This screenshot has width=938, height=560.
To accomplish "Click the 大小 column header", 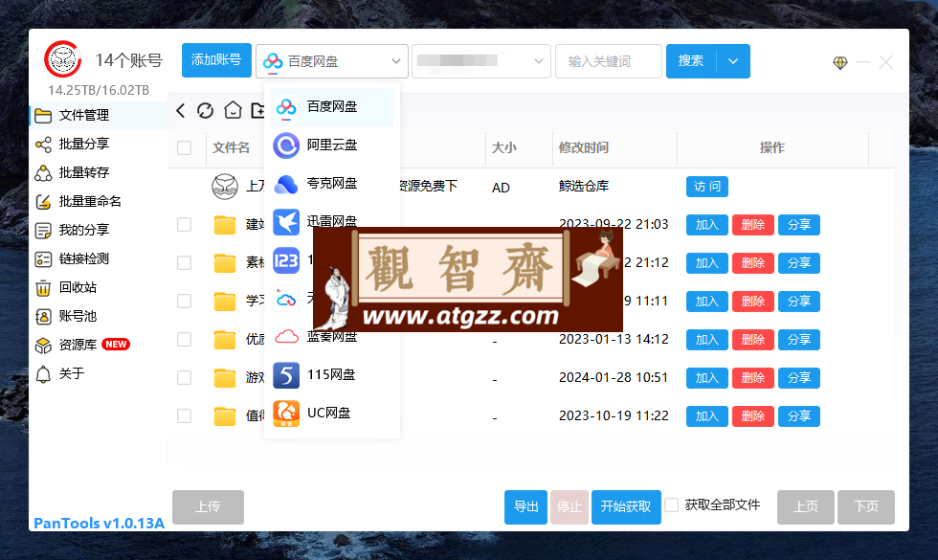I will (x=504, y=147).
